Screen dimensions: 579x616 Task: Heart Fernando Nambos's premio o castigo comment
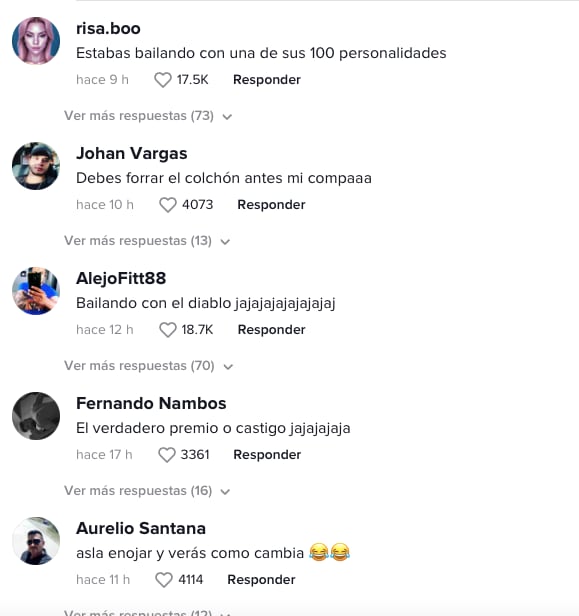[x=167, y=455]
